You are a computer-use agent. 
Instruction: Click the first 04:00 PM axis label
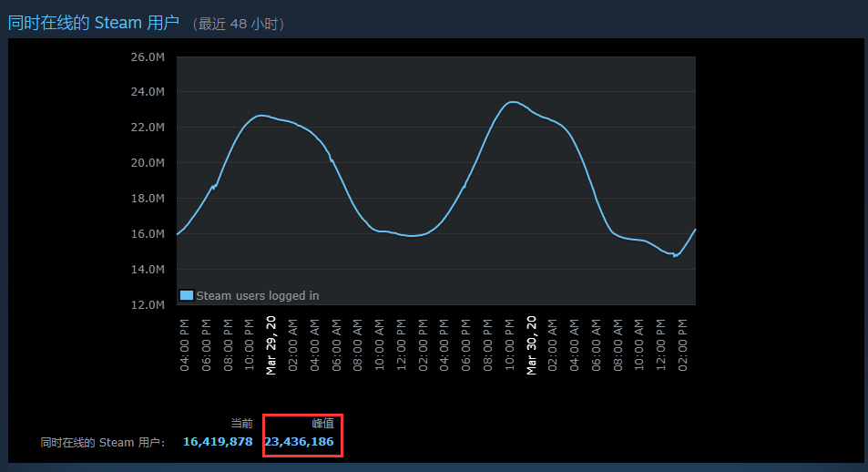coord(184,345)
